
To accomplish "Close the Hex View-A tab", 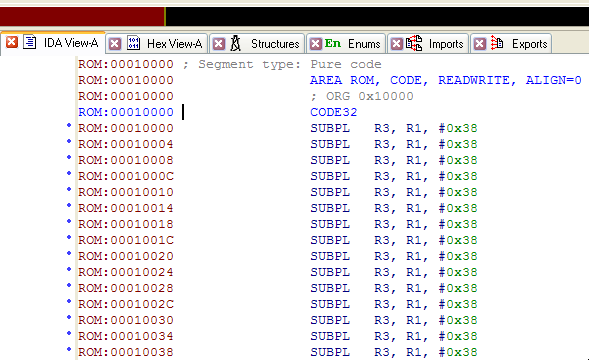I will [x=115, y=44].
